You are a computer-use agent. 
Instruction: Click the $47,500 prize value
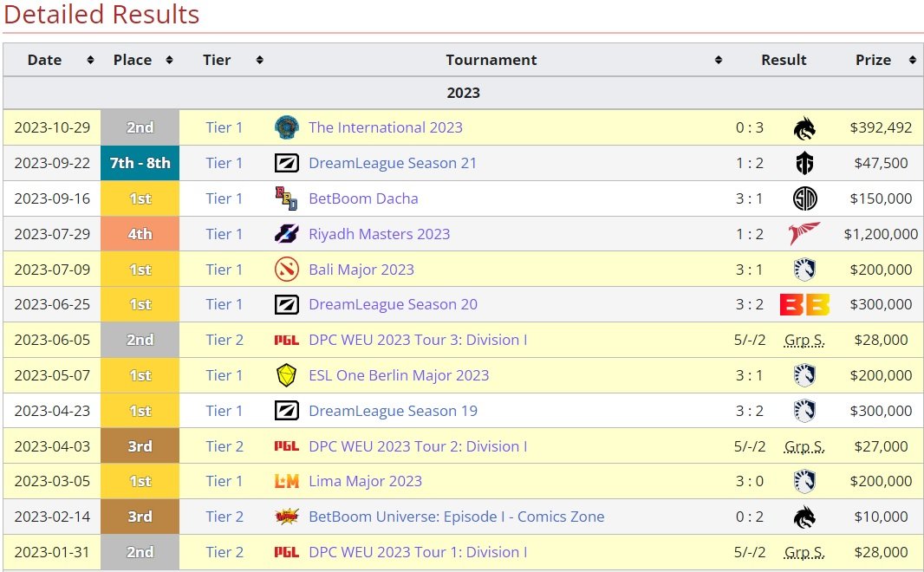(881, 163)
